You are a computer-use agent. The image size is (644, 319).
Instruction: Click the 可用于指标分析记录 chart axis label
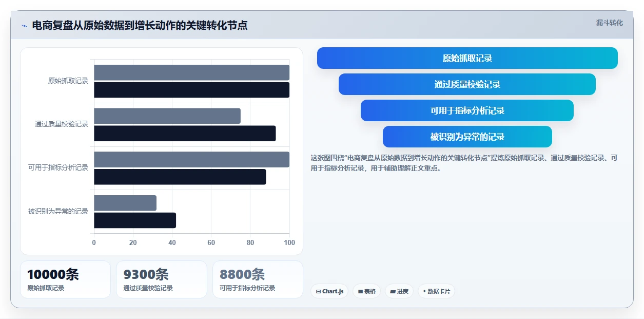click(58, 167)
